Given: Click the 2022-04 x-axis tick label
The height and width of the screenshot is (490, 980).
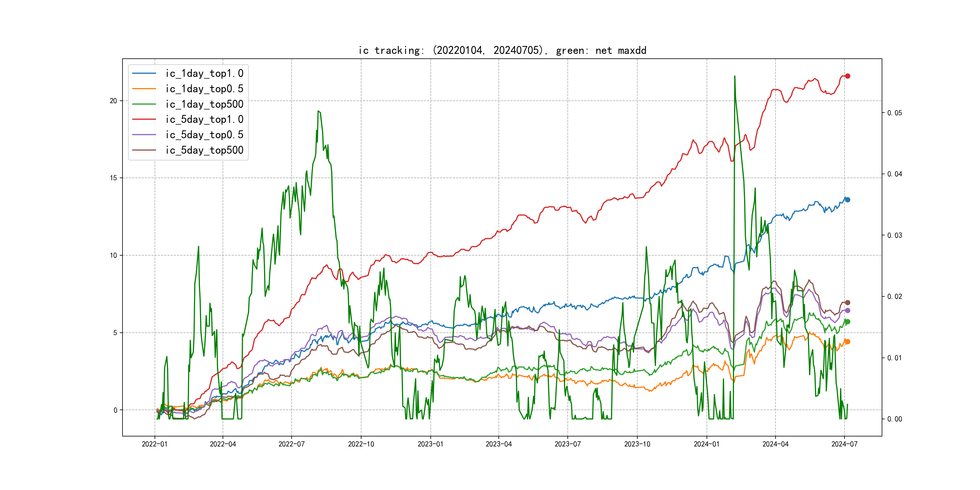Looking at the screenshot, I should [223, 444].
